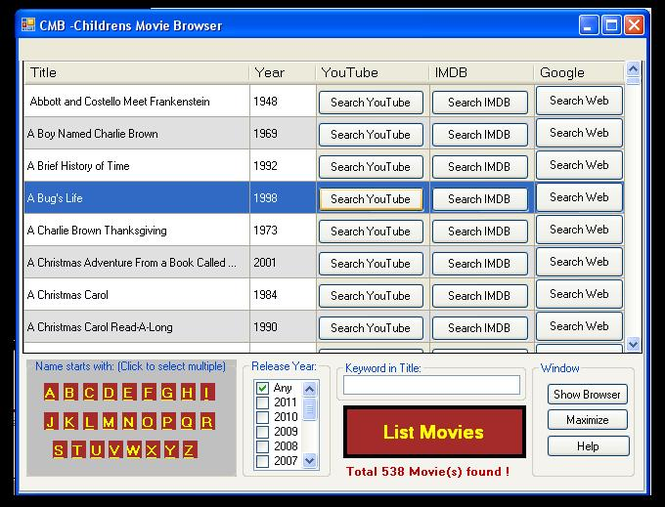Open Help from Window group

(588, 446)
